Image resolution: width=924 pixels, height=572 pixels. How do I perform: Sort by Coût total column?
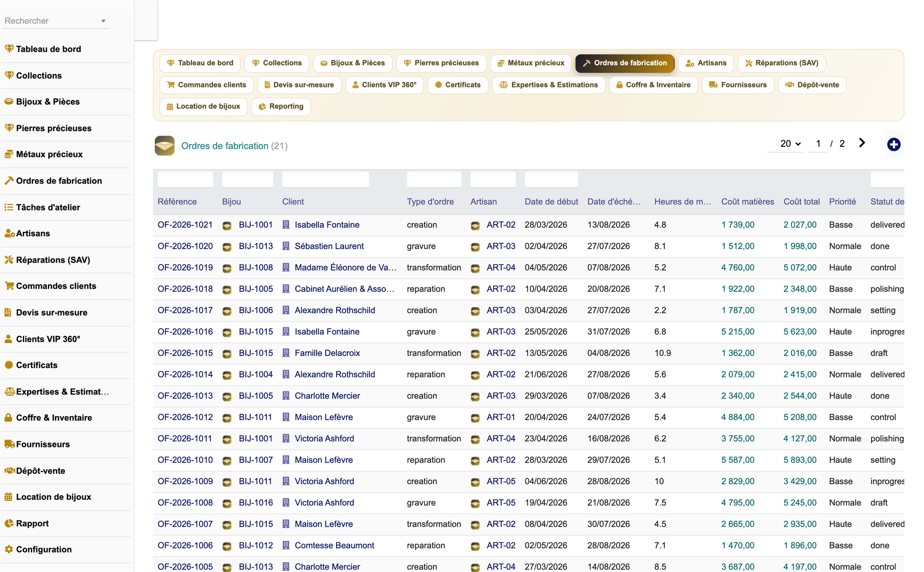click(801, 201)
